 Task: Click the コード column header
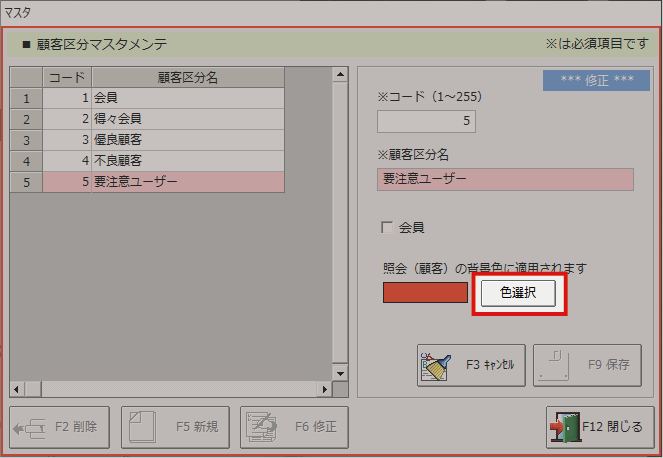coord(67,77)
